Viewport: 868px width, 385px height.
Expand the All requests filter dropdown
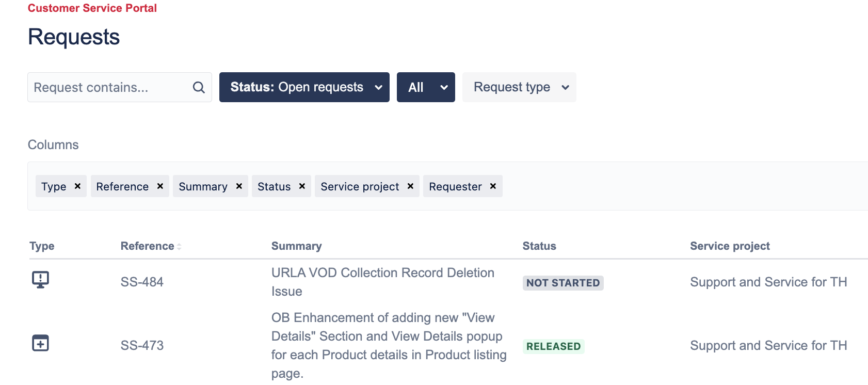coord(426,87)
